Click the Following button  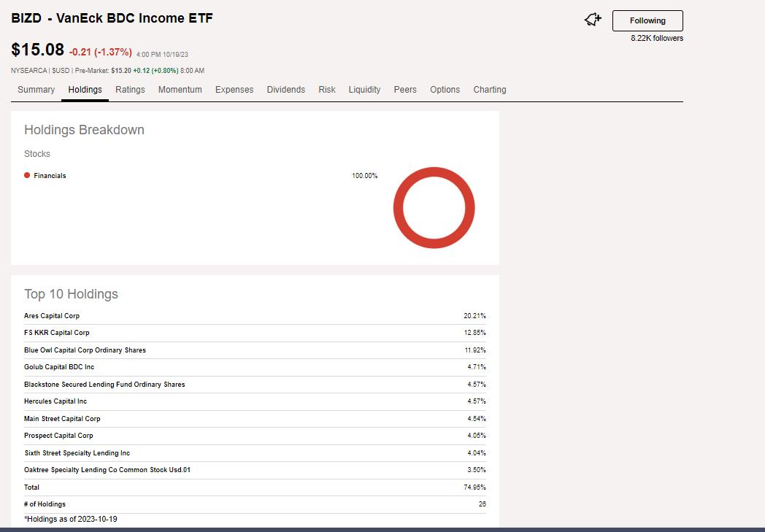647,20
